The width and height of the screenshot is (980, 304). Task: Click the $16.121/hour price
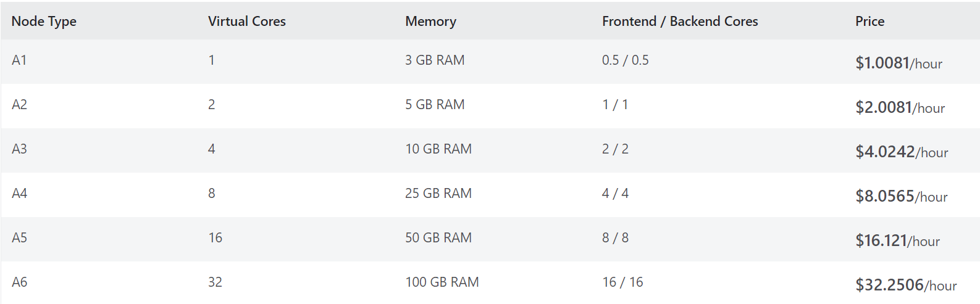click(x=897, y=241)
